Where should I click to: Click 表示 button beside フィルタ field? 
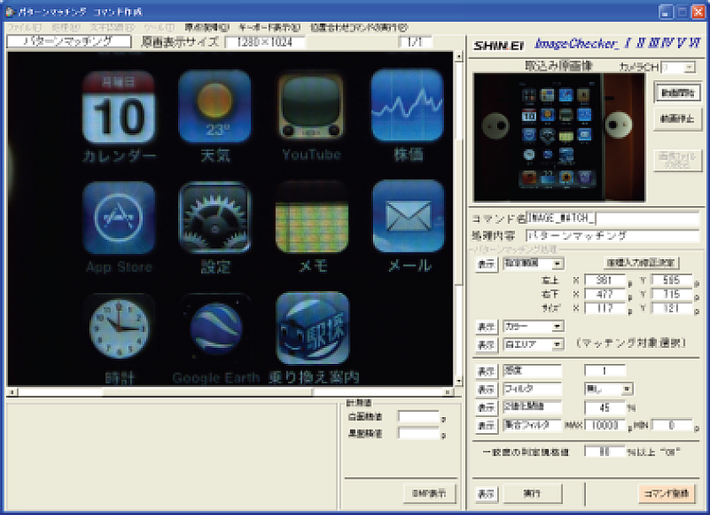(x=486, y=389)
